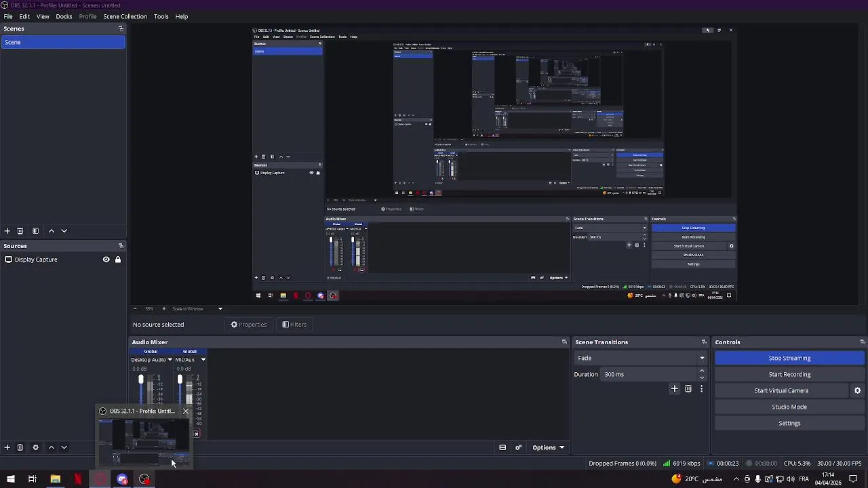Click the Duration 300 ms field
Viewport: 868px width, 488px height.
point(650,374)
